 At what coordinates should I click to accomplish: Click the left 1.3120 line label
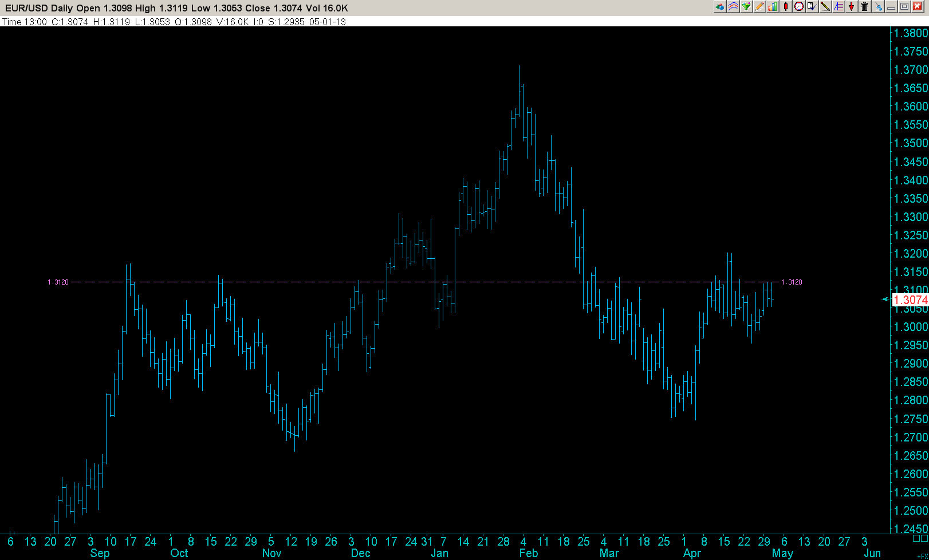(58, 282)
